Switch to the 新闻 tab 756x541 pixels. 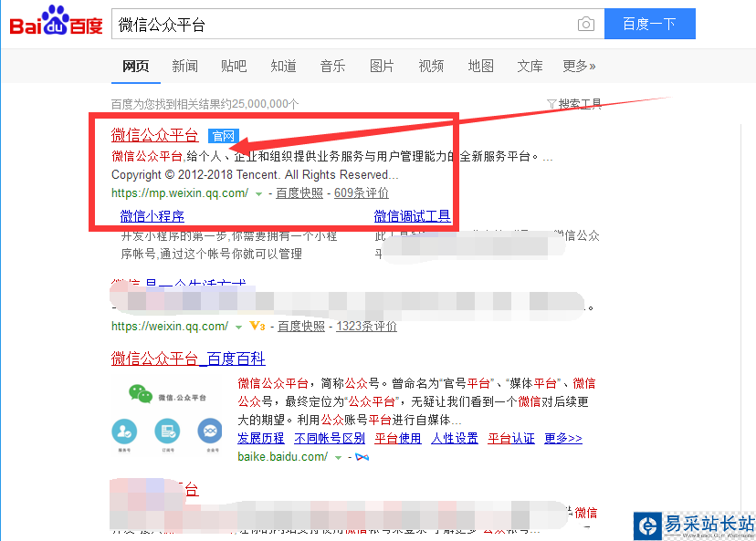pos(184,66)
